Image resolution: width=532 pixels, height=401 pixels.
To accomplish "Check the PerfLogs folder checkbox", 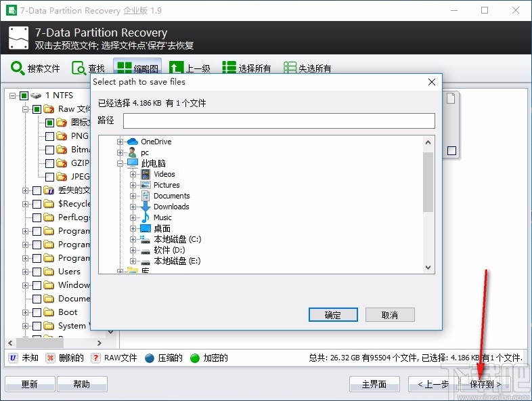I will pos(37,217).
